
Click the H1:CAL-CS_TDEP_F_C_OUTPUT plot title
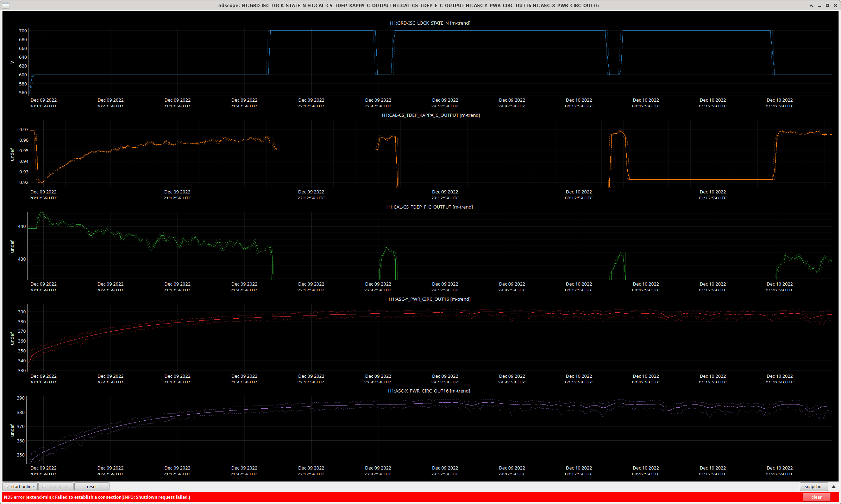coord(429,207)
